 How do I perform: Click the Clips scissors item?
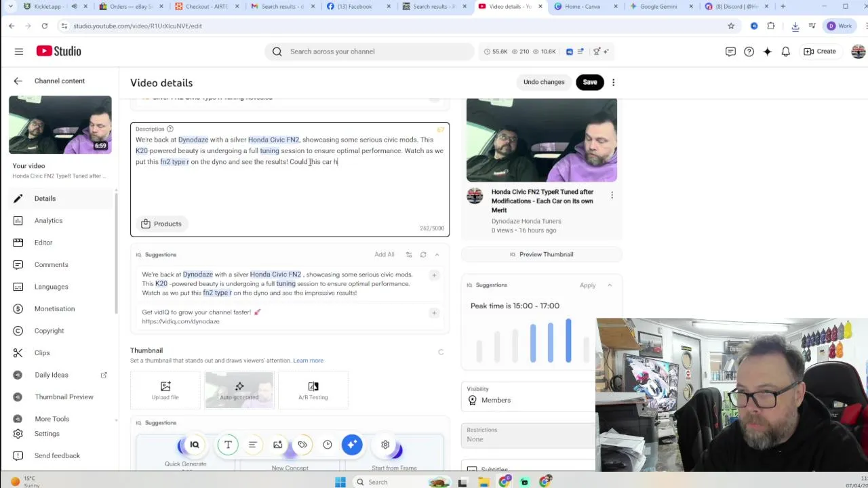tap(42, 352)
